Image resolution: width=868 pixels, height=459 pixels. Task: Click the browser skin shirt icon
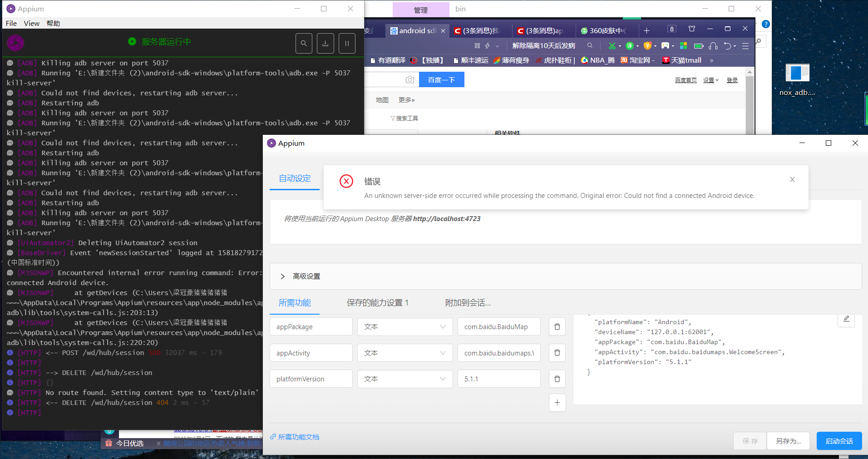[x=692, y=29]
